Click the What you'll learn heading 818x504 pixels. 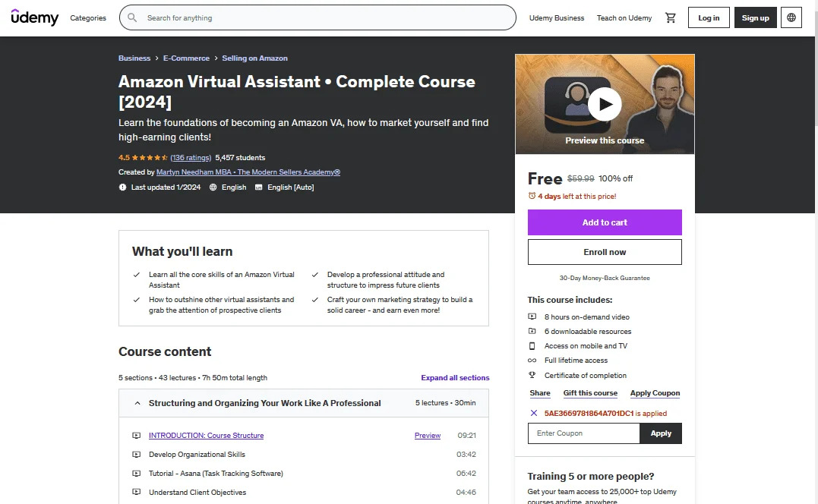182,251
